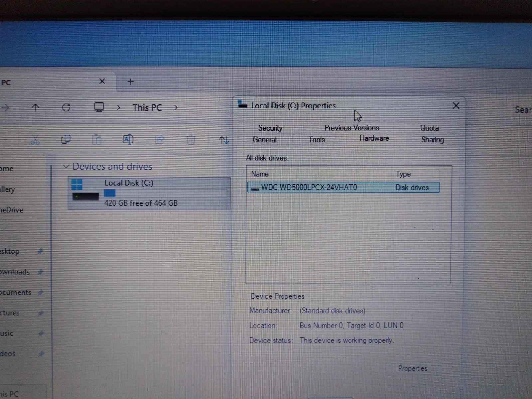
Task: Expand chevron after This PC in address bar
Action: click(176, 107)
